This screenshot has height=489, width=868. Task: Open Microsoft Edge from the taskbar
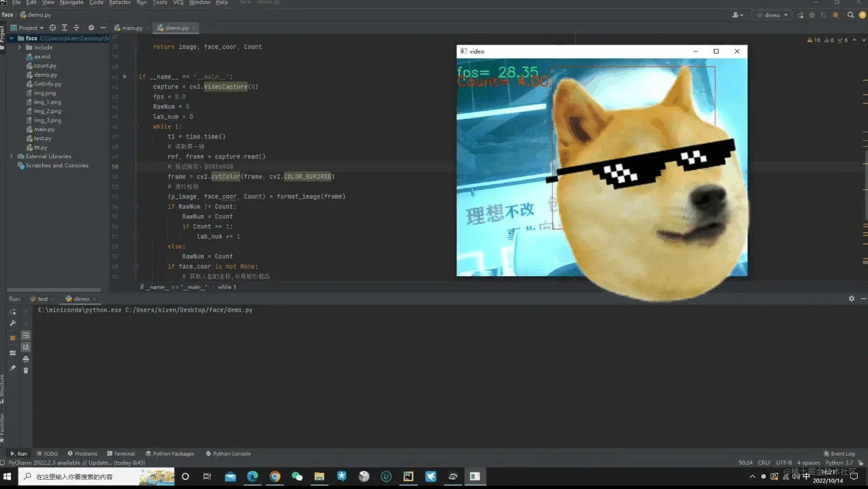pyautogui.click(x=252, y=477)
